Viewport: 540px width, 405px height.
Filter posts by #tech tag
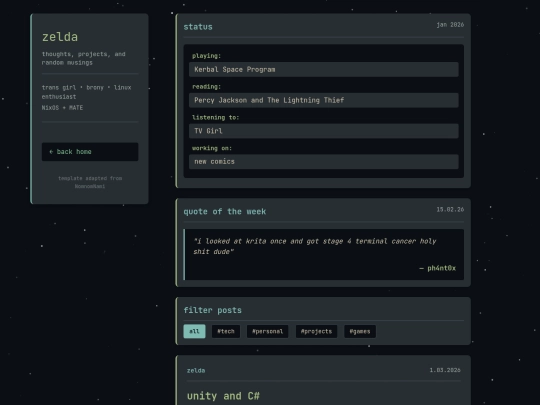[226, 331]
